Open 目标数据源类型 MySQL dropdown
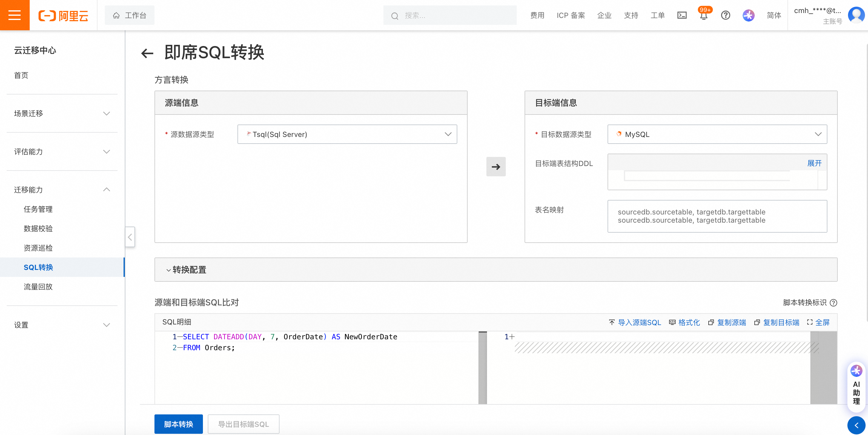This screenshot has width=868, height=435. [717, 134]
